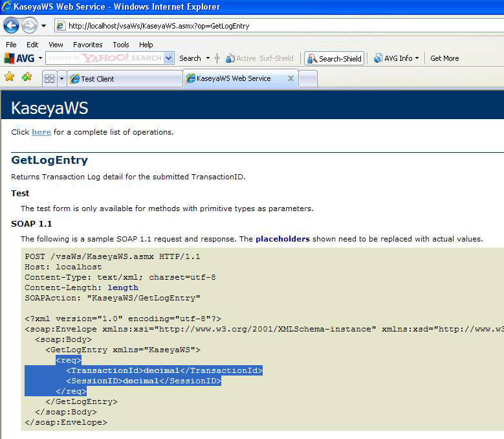Expand the tab list dropdown arrow
504x439 pixels.
(62, 79)
